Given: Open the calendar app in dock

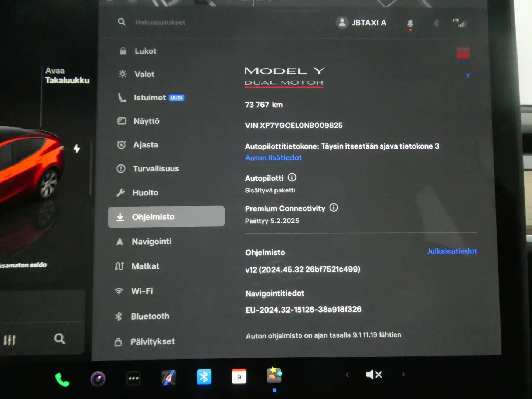Looking at the screenshot, I should 239,376.
